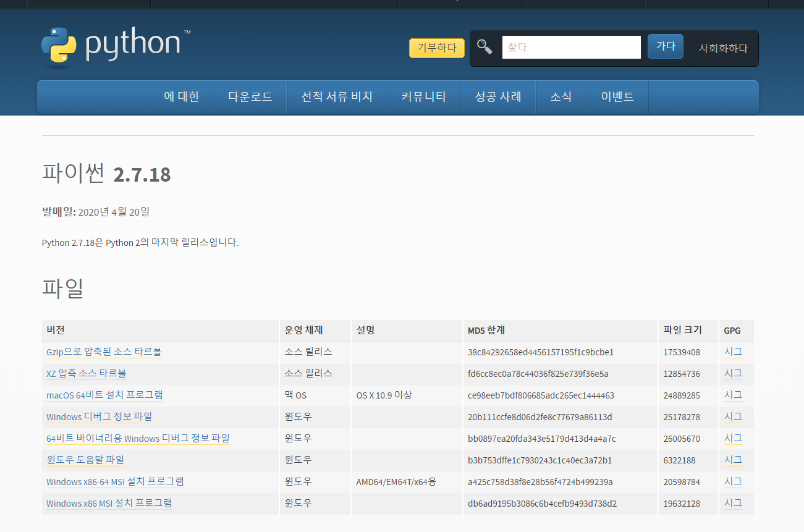Open the 소식 navigation menu
Image resolution: width=804 pixels, height=532 pixels.
pos(561,97)
